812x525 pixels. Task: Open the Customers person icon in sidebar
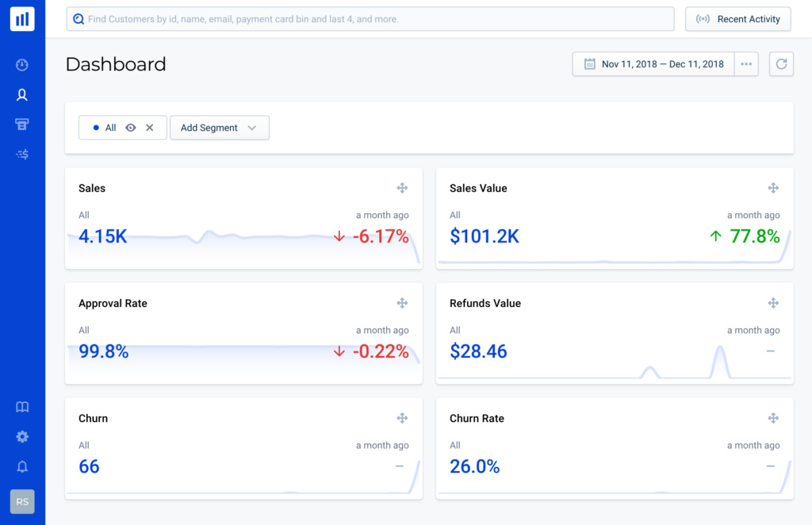[22, 95]
